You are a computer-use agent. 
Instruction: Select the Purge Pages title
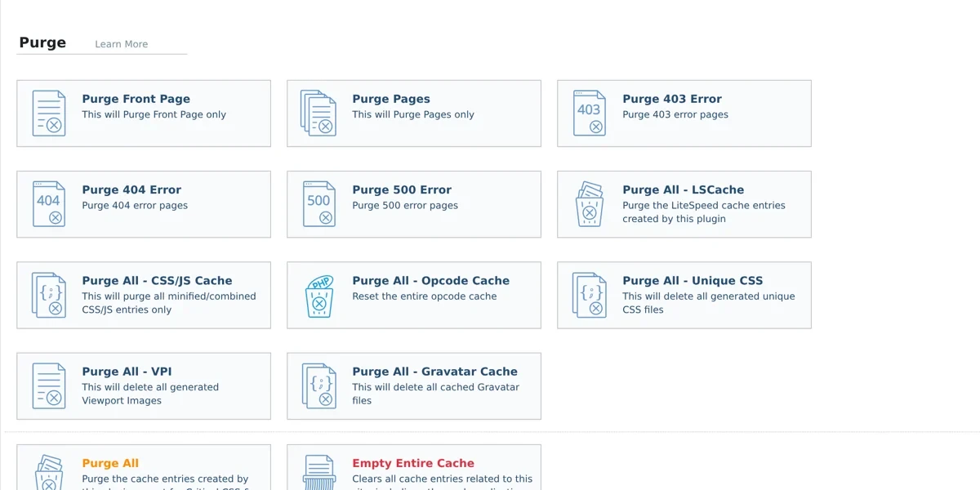391,99
